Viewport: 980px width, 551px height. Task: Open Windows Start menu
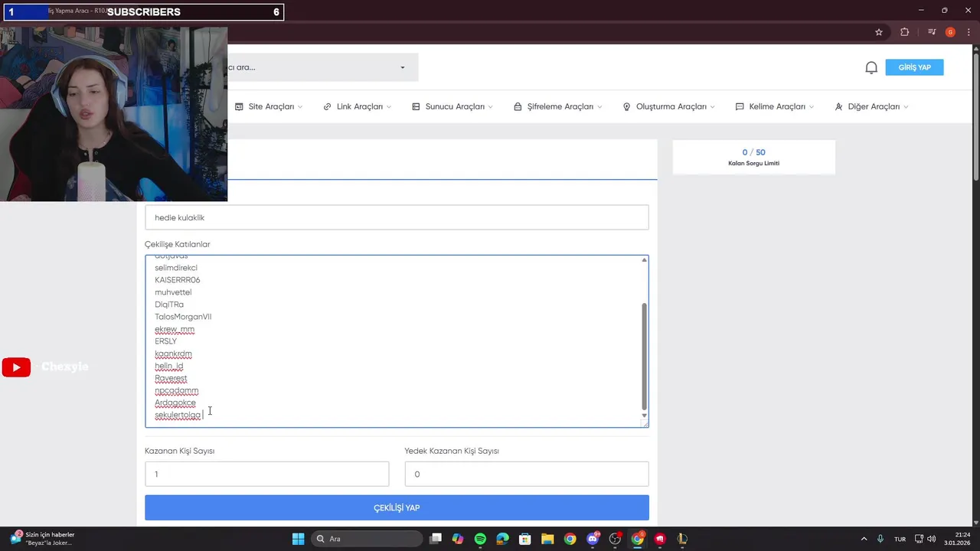[x=299, y=539]
